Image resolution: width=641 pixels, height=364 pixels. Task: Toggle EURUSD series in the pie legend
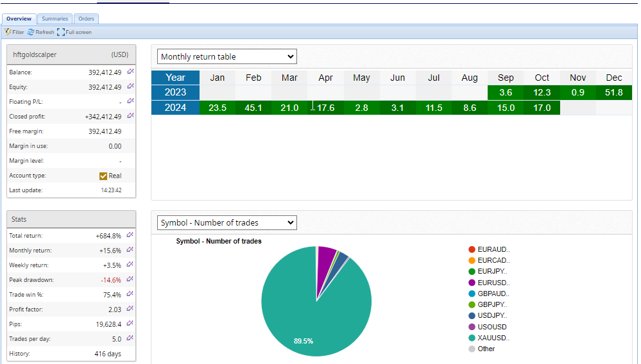pyautogui.click(x=472, y=283)
